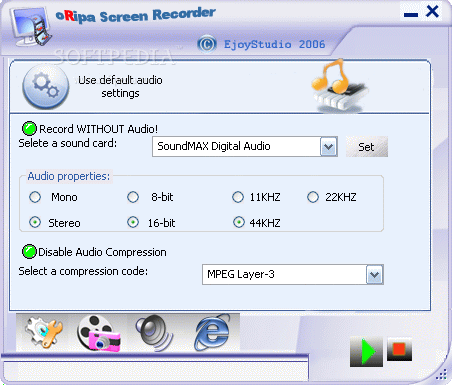Pick the 44KHZ sample rate

(x=238, y=222)
